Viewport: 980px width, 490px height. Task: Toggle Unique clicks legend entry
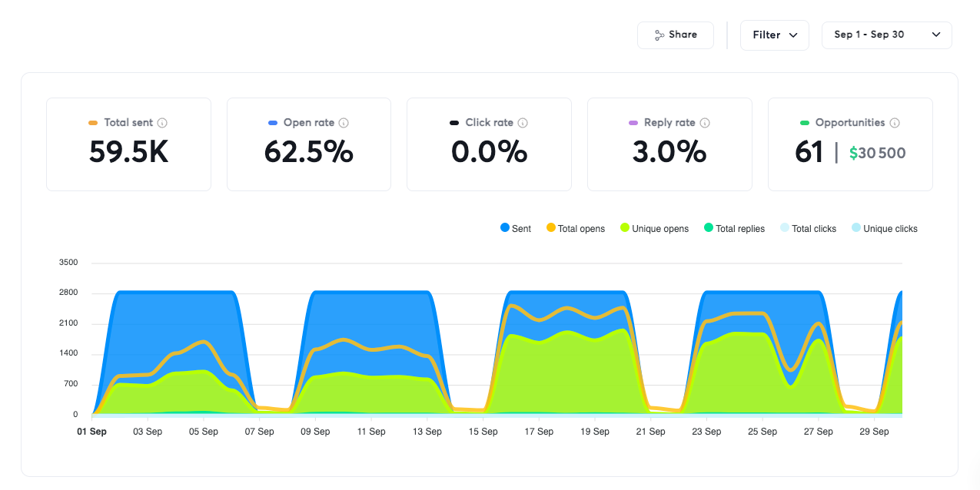(884, 229)
